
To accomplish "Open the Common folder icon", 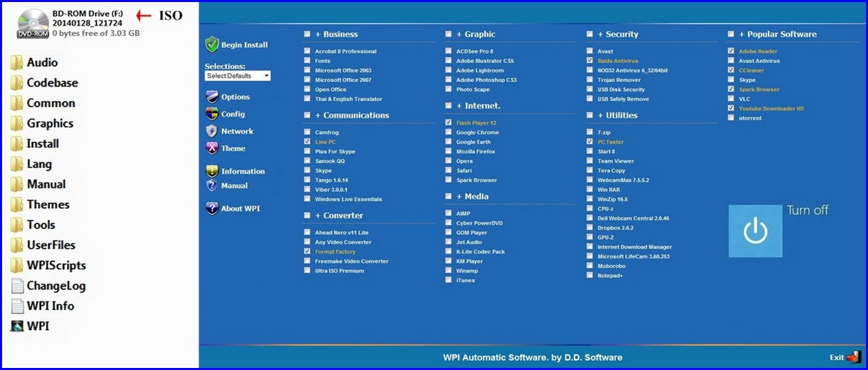I will pyautogui.click(x=17, y=104).
